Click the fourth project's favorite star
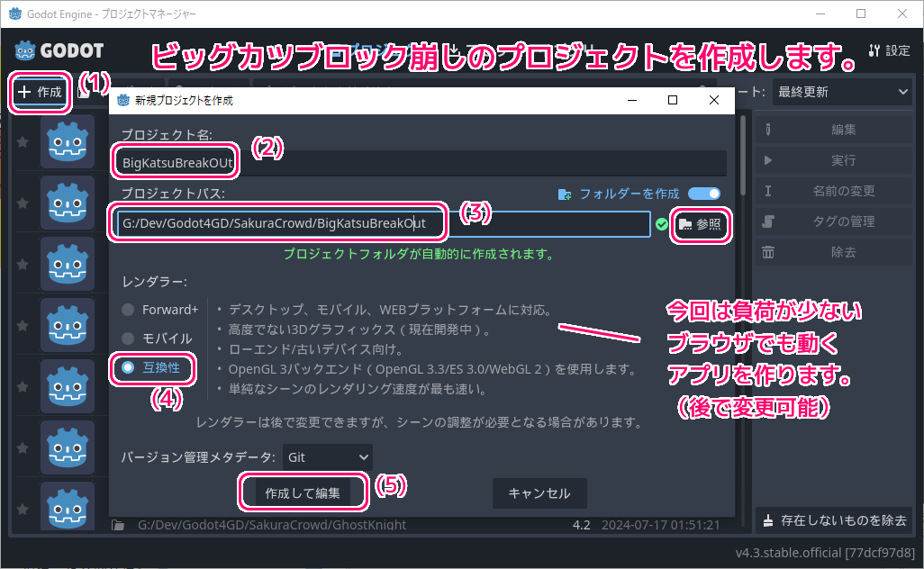Screen dimensions: 924x569 tap(23, 326)
